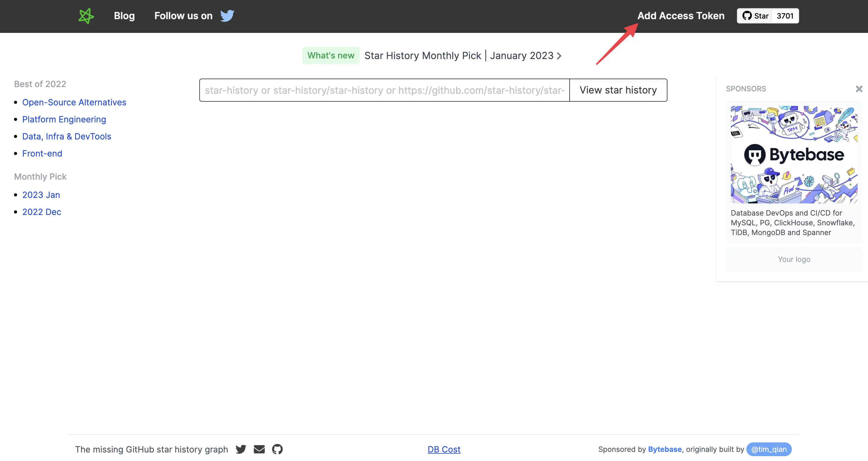The height and width of the screenshot is (461, 868).
Task: Visit the Data, Infra & DevTools link
Action: (x=67, y=136)
